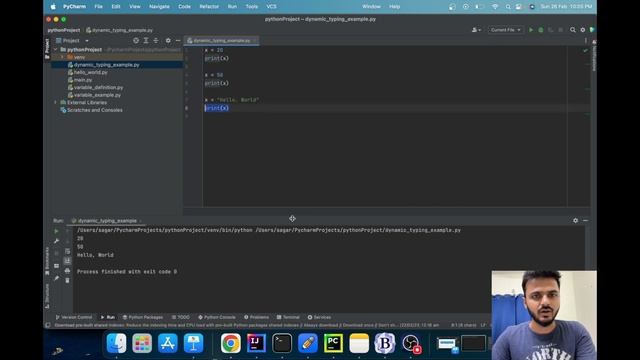The width and height of the screenshot is (640, 360).
Task: Select the dynamic_typing_example Run tab
Action: click(107, 220)
